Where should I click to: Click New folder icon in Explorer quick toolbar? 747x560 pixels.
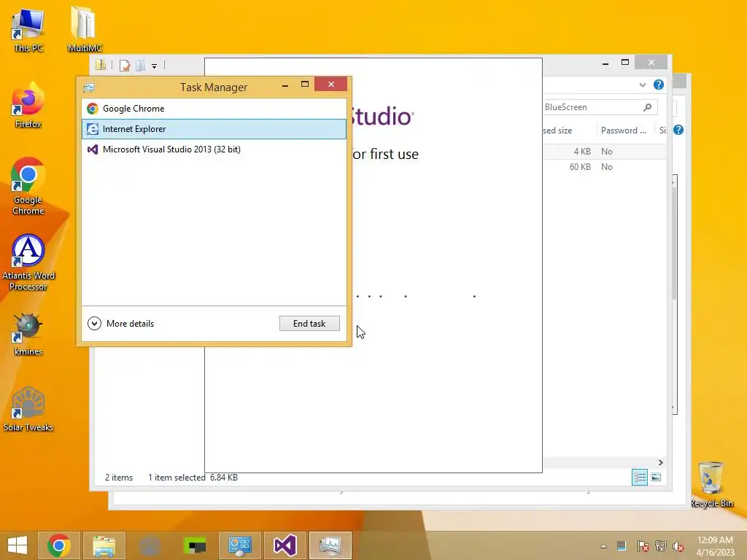pyautogui.click(x=140, y=65)
